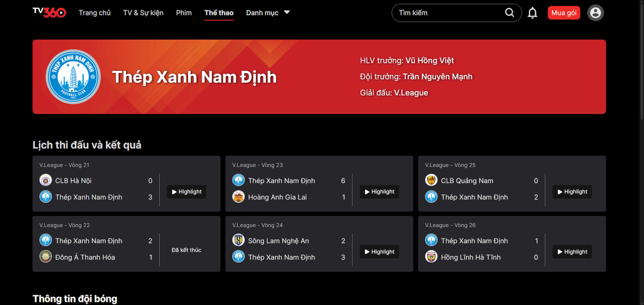Click 'CLB Hà Nội' team name
The image size is (644, 305).
pyautogui.click(x=73, y=181)
